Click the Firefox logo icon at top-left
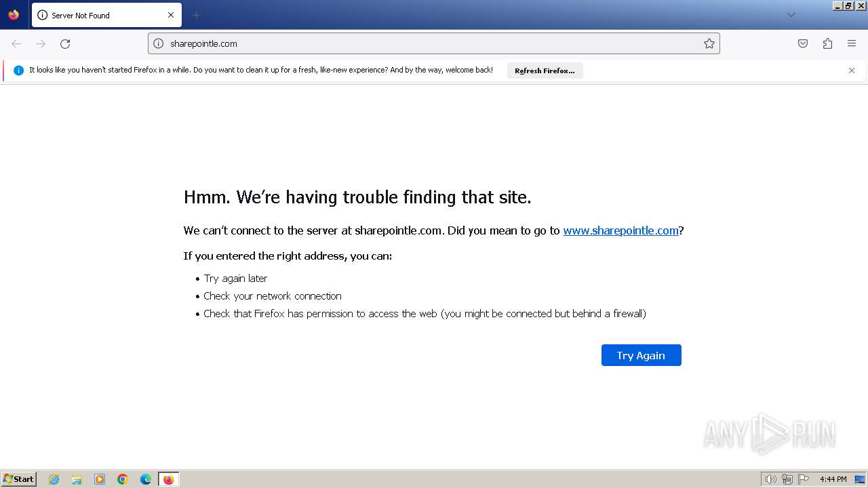 tap(14, 14)
